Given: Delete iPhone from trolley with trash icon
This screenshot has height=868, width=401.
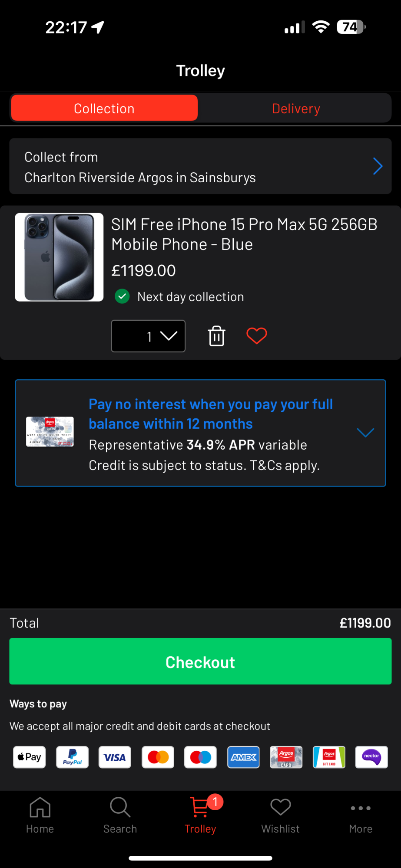Looking at the screenshot, I should pos(216,336).
